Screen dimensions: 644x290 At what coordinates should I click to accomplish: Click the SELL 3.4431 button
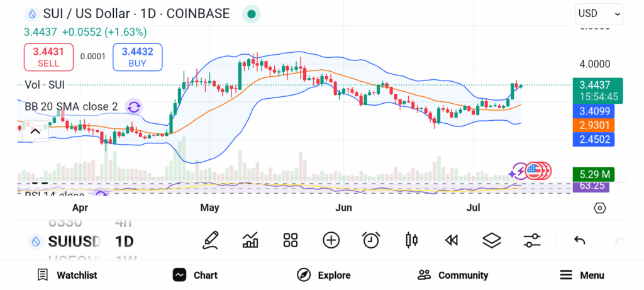(48, 57)
